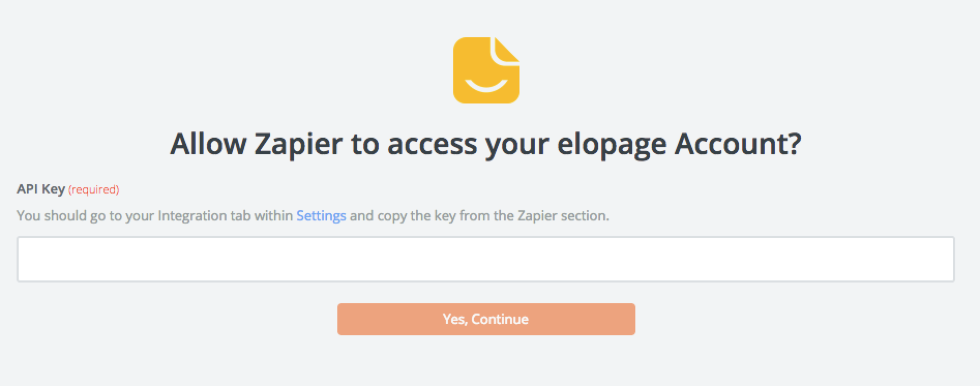Open the Settings link in the instructions
This screenshot has width=980, height=386.
coord(321,216)
